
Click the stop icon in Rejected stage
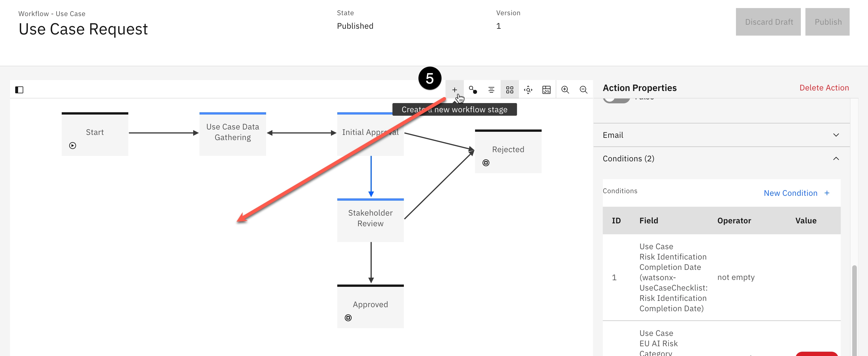[486, 163]
